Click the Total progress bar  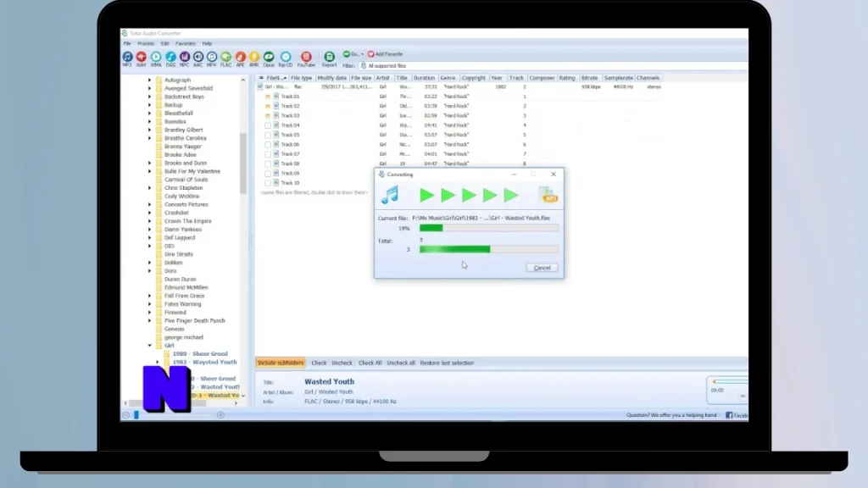[x=489, y=250]
